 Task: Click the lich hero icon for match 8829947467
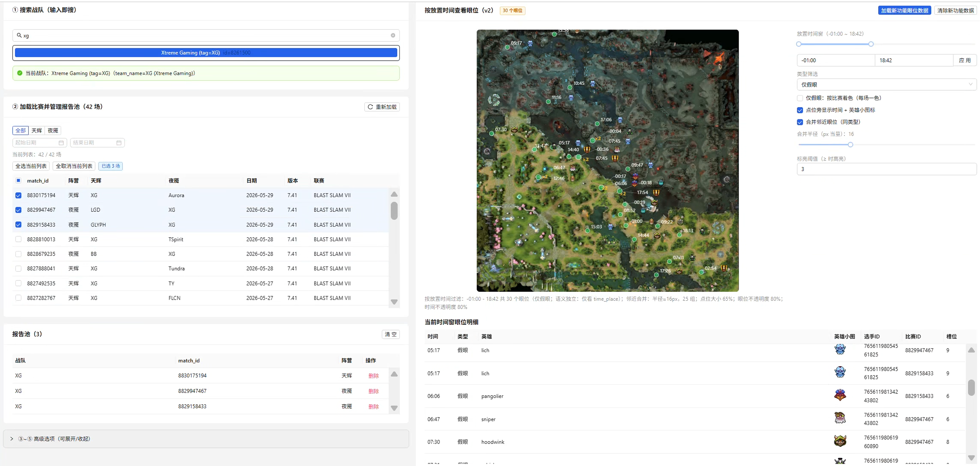pos(840,349)
